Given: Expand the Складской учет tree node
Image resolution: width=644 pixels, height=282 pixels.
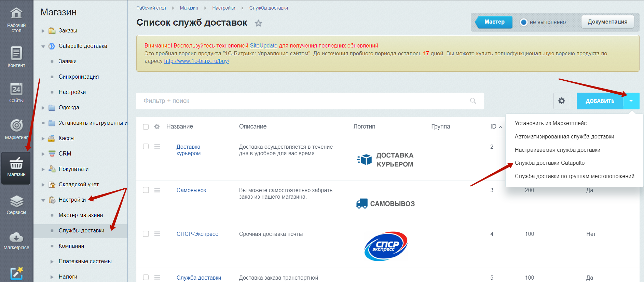Looking at the screenshot, I should click(43, 185).
